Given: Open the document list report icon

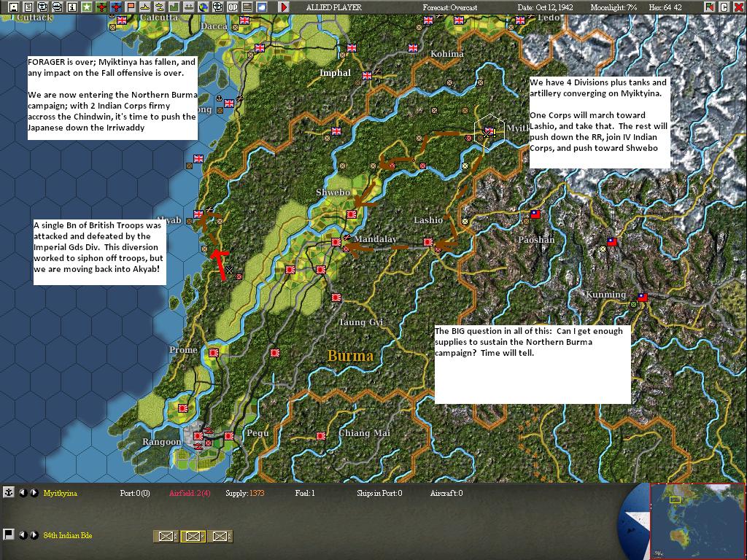Looking at the screenshot, I should 28,7.
